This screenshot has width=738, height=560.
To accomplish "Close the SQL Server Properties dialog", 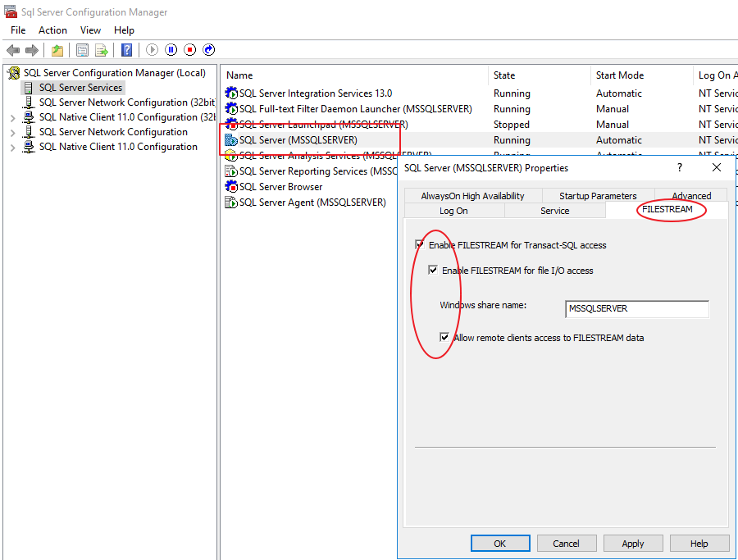I will (717, 167).
